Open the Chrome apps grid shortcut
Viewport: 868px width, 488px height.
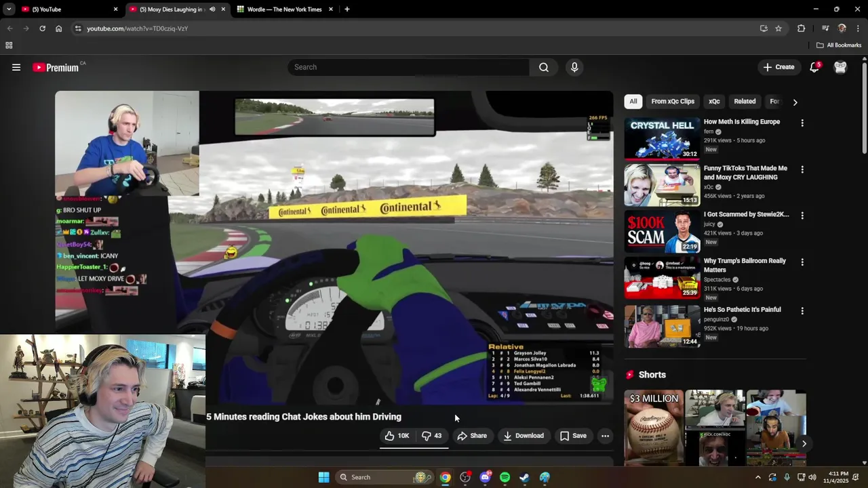coord(9,45)
